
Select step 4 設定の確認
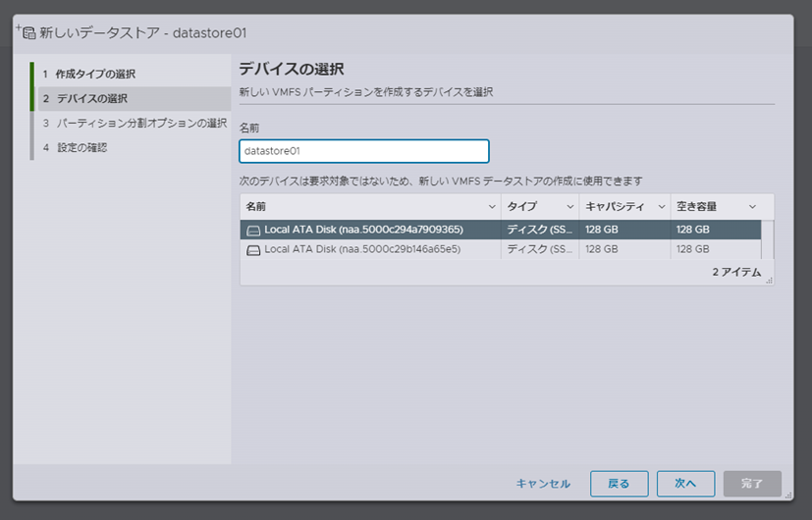(75, 147)
